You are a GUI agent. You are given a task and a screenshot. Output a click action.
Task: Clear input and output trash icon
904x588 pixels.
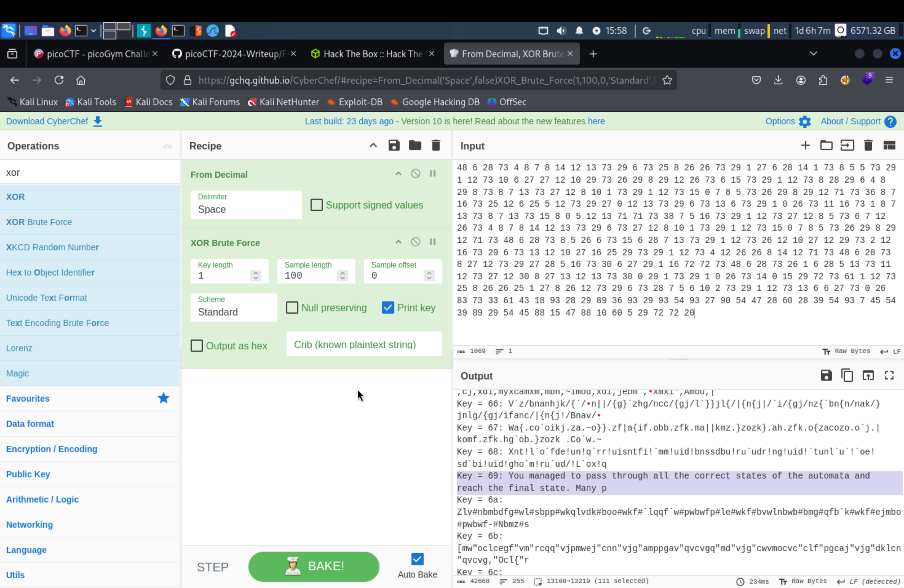(868, 145)
